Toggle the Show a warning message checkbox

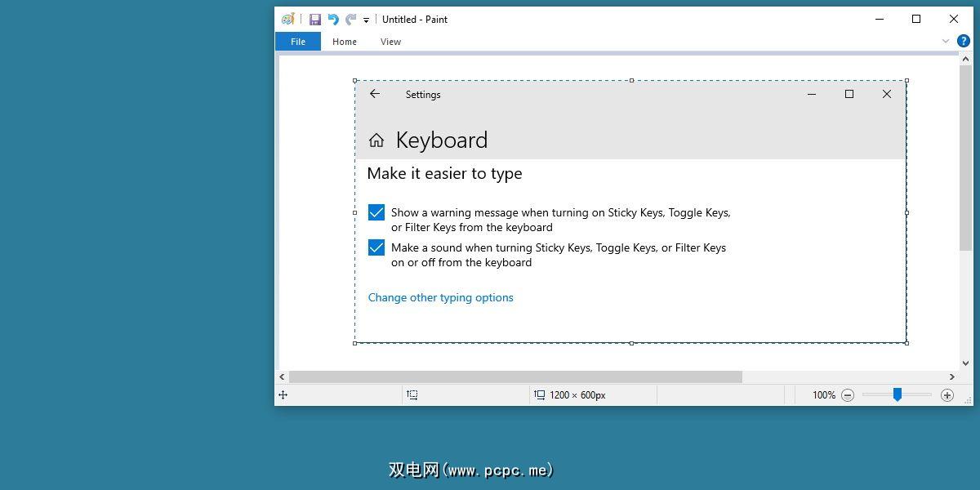[x=376, y=212]
